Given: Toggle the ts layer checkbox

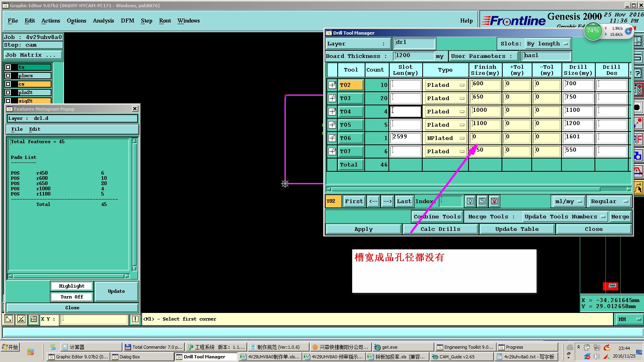Looking at the screenshot, I should click(x=8, y=67).
